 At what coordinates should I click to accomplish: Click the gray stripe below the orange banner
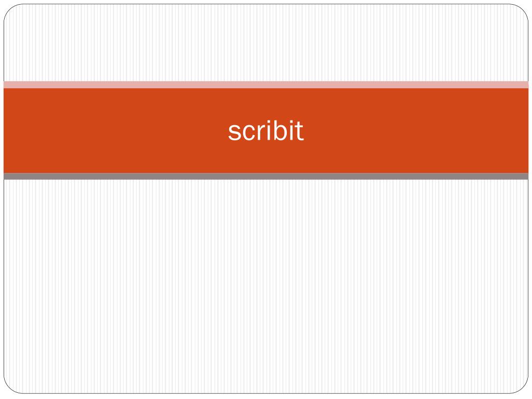pyautogui.click(x=266, y=176)
